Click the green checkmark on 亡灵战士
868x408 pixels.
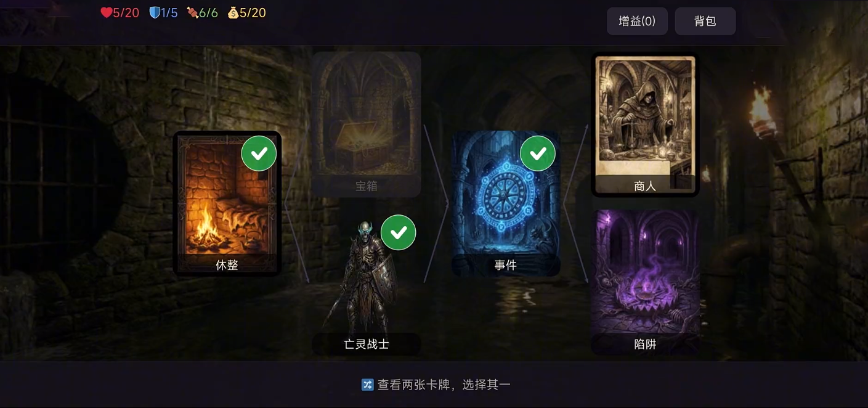pos(399,232)
